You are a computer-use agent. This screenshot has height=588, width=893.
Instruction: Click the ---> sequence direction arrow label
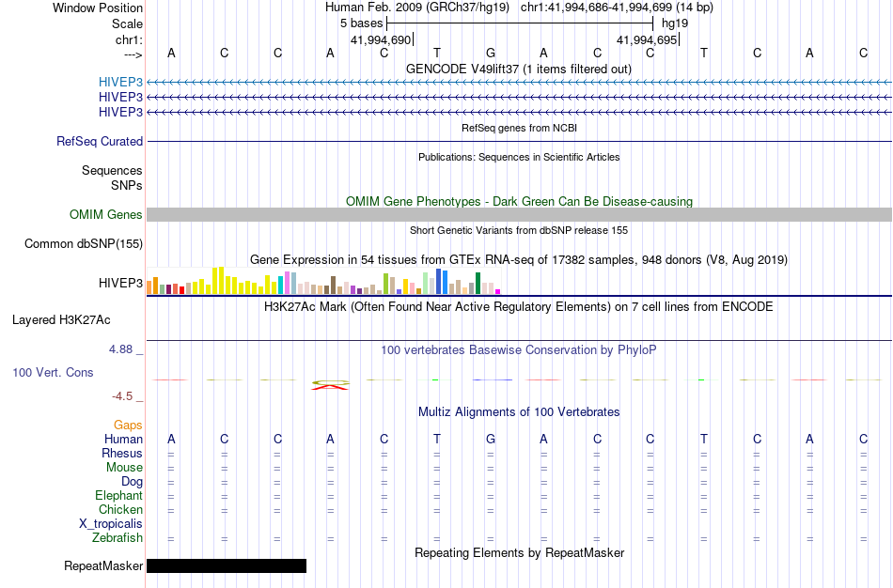tap(133, 54)
